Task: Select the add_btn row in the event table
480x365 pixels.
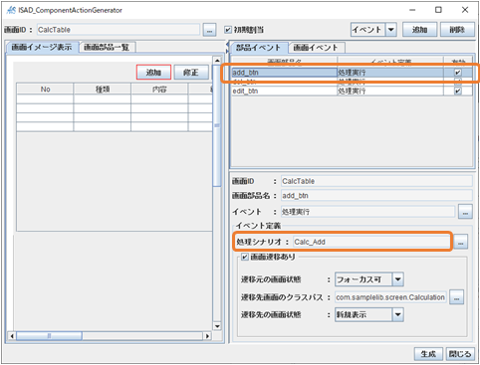Action: point(352,72)
